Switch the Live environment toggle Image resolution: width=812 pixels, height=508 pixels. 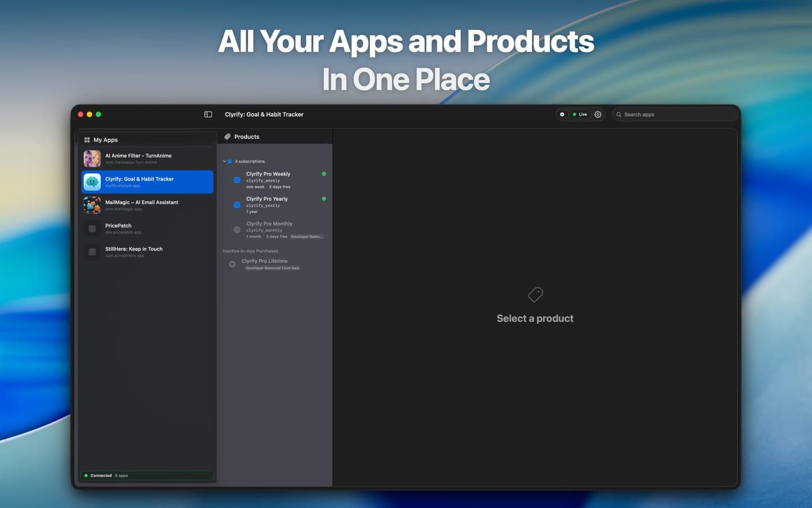pos(581,114)
